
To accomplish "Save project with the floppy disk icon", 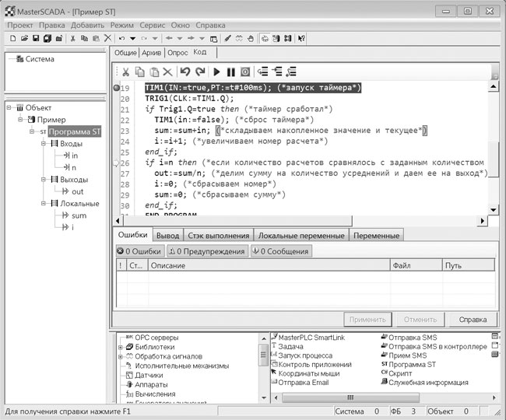I will [36, 38].
